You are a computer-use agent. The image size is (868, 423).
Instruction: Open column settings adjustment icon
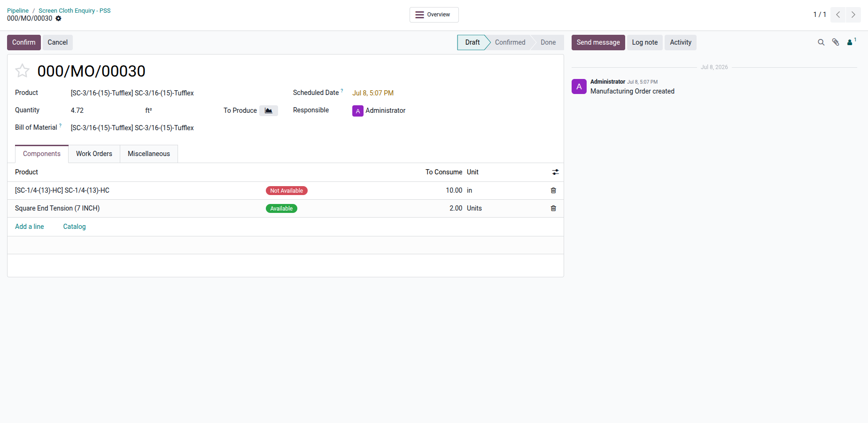[555, 172]
